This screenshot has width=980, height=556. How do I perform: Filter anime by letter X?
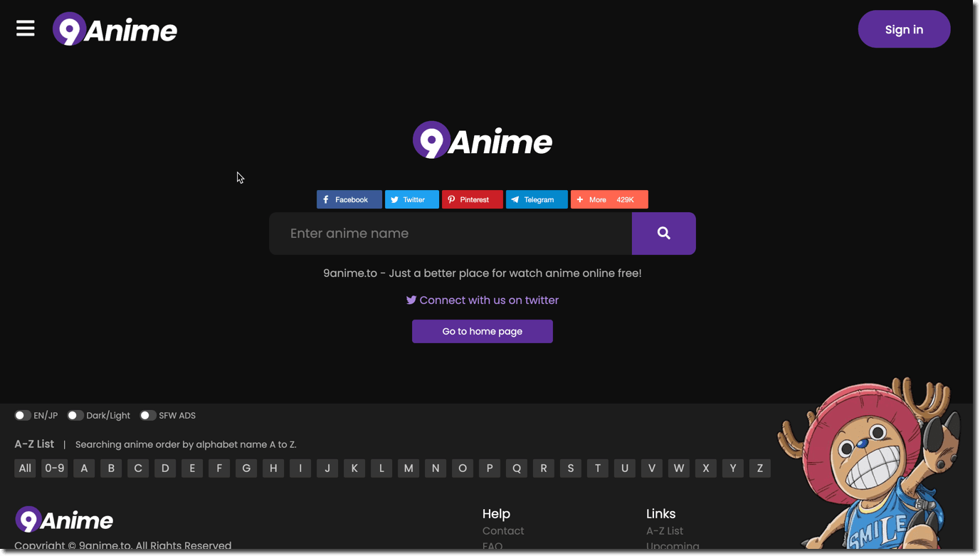706,468
